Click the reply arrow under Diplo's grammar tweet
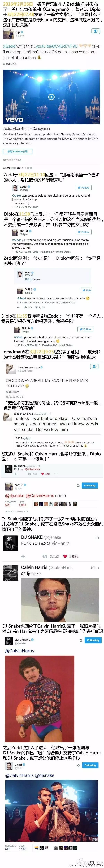Image resolution: width=104 pixels, height=868 pixels. (19, 307)
